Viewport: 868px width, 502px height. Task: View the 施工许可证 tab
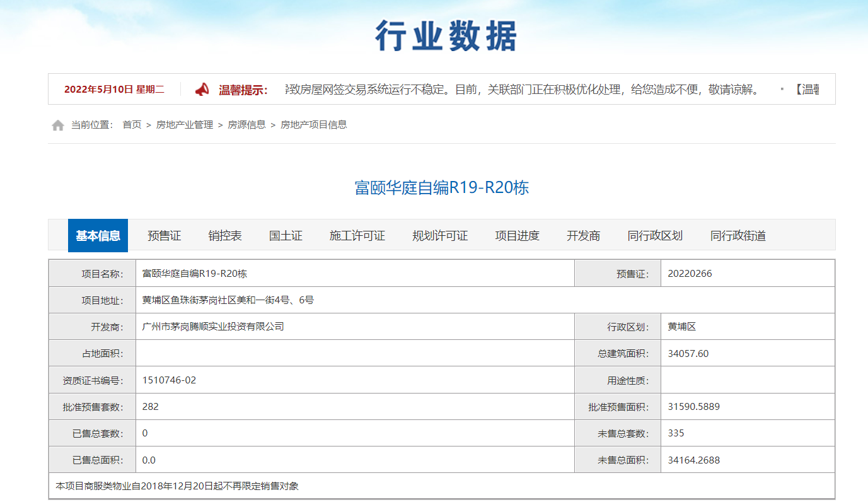coord(357,236)
